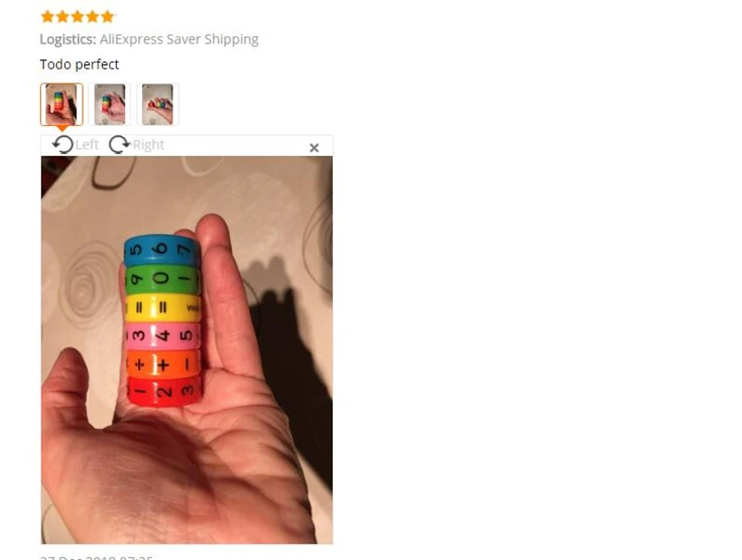Click the rotate right arrow icon
This screenshot has width=742, height=560.
click(119, 145)
